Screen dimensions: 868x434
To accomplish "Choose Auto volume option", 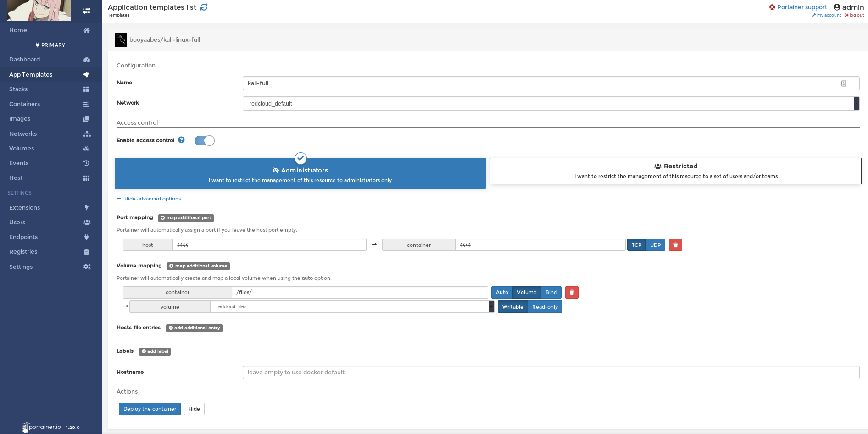I will (x=502, y=292).
